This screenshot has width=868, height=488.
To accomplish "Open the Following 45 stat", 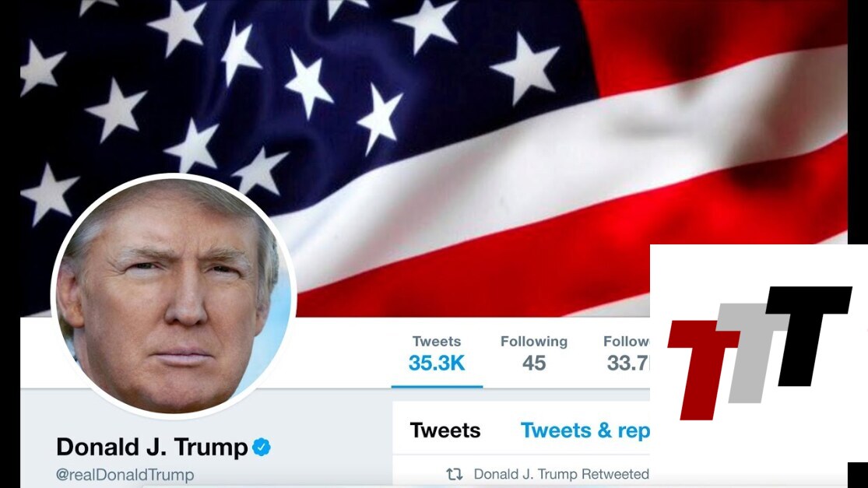I will [x=534, y=353].
